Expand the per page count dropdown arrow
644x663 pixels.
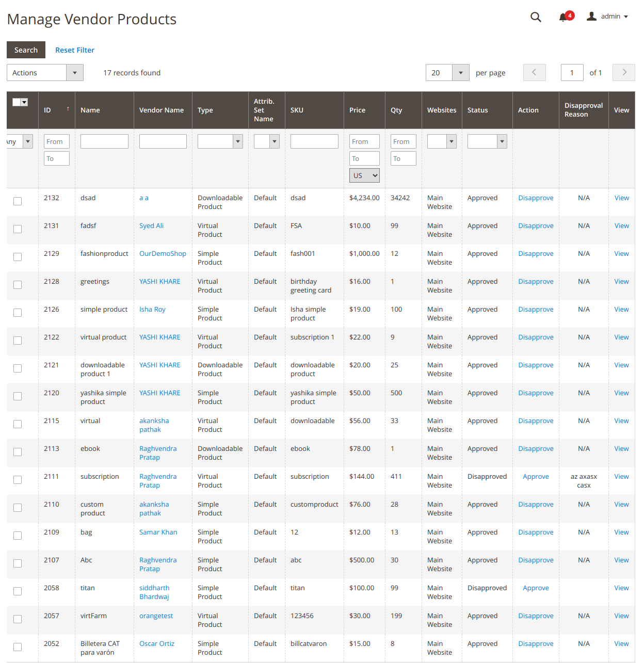460,73
